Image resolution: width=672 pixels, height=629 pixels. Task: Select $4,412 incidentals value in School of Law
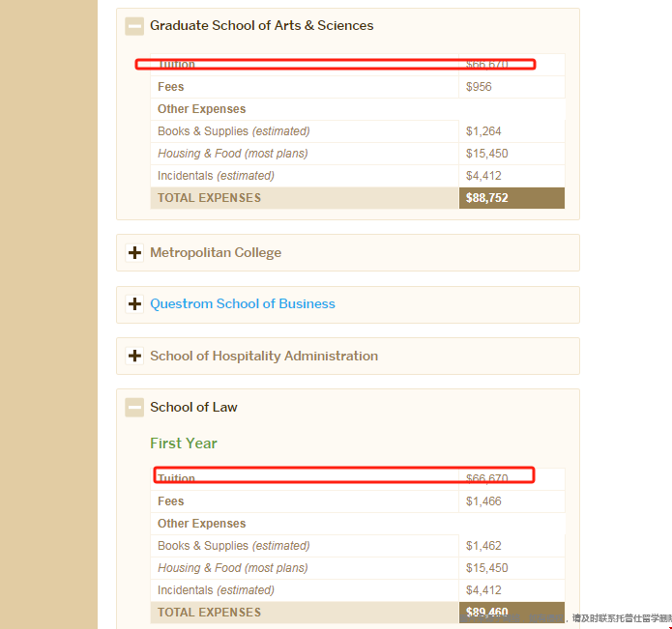tap(483, 590)
